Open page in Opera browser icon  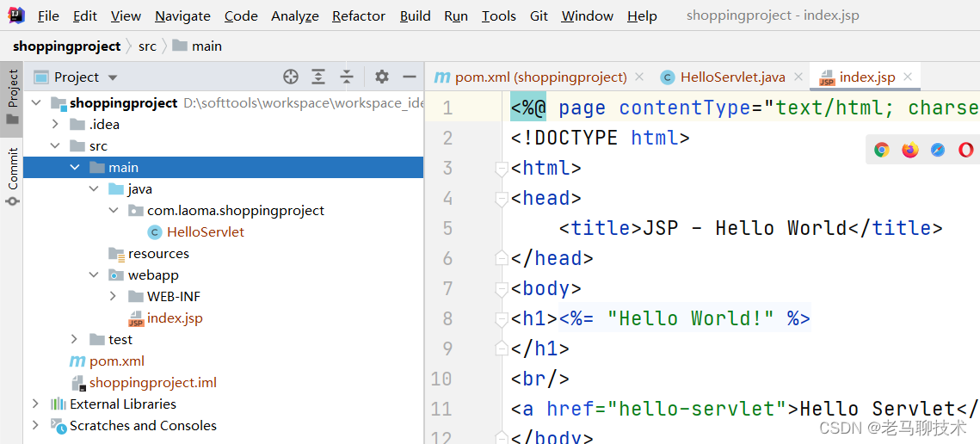tap(965, 150)
